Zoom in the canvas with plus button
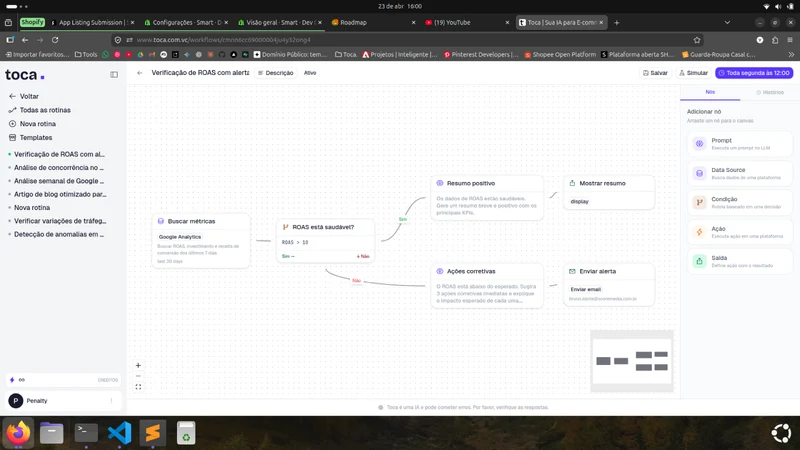800x450 pixels. [138, 365]
